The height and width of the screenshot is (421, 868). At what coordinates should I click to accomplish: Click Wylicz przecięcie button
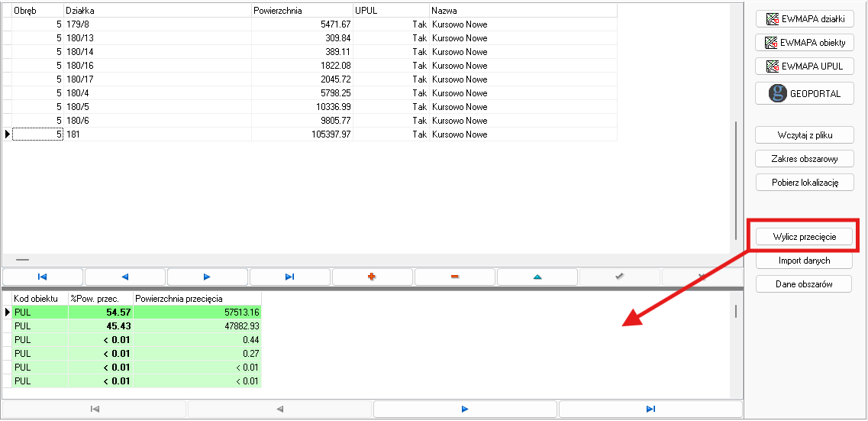pyautogui.click(x=805, y=237)
